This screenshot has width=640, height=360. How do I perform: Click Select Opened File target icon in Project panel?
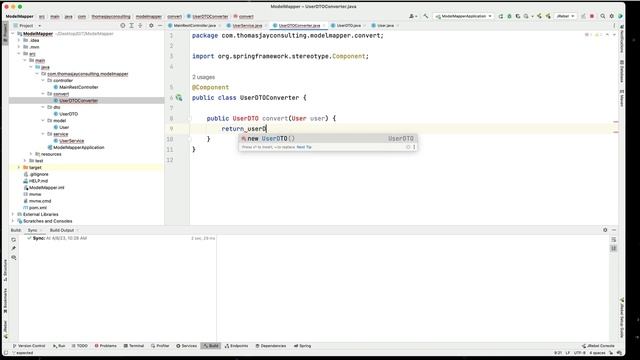(122, 25)
